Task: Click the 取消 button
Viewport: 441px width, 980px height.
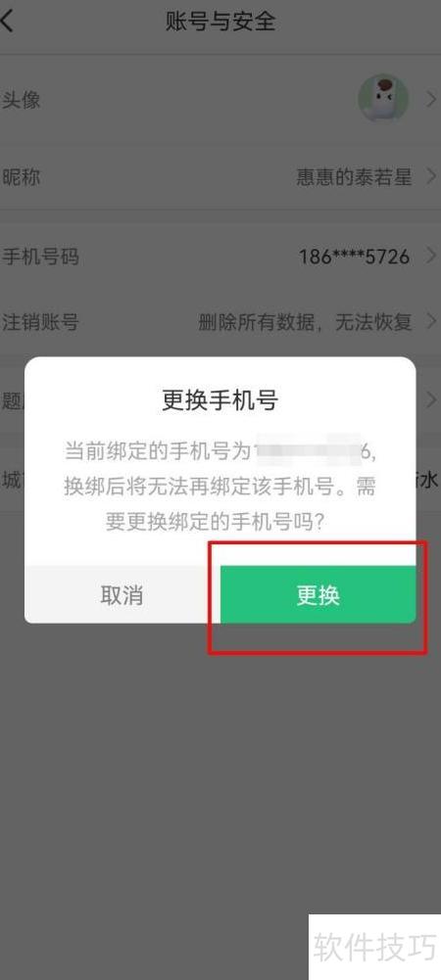Action: [122, 594]
